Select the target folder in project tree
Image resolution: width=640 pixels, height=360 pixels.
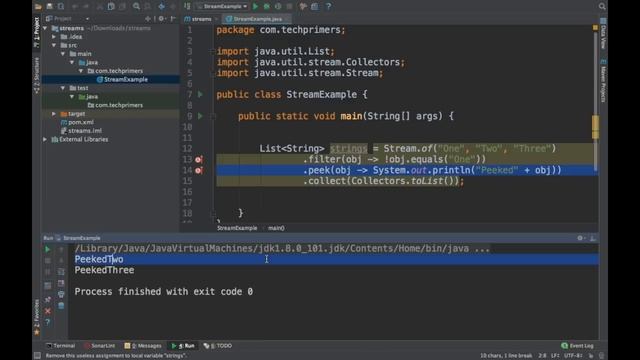pos(73,114)
